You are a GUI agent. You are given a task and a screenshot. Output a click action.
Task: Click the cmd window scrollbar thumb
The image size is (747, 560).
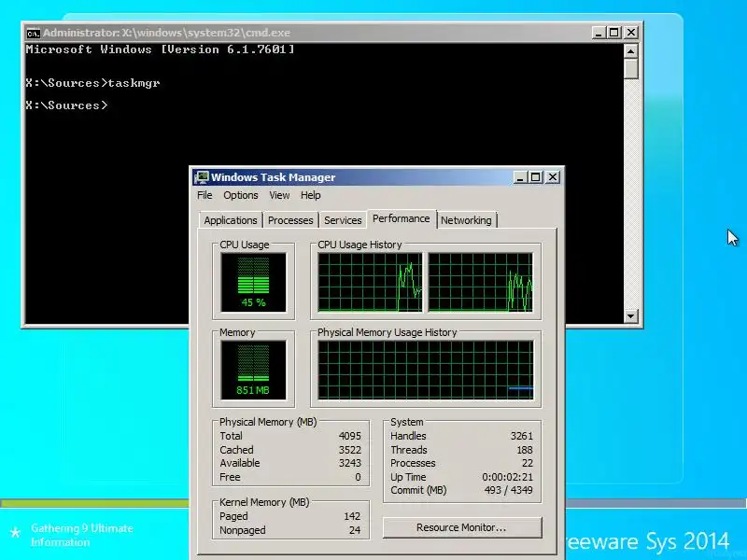point(631,68)
